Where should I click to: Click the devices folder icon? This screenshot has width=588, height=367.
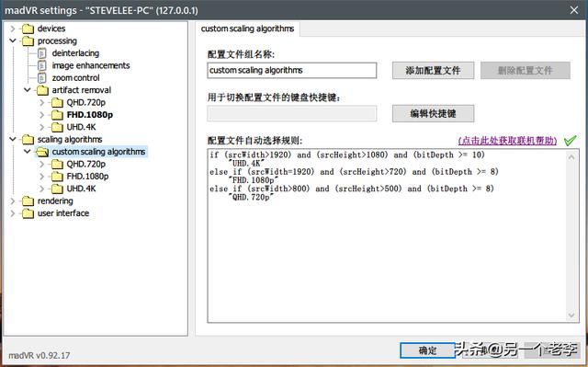[x=28, y=29]
